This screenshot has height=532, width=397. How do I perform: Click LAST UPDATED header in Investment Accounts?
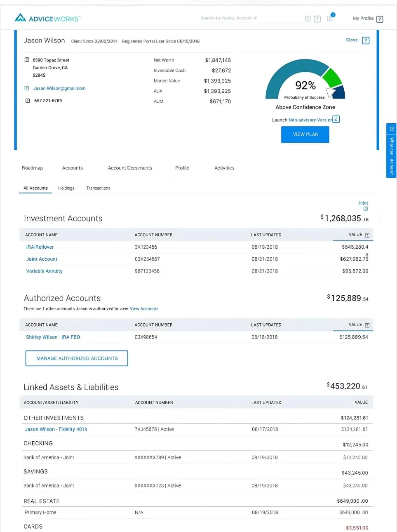[266, 235]
